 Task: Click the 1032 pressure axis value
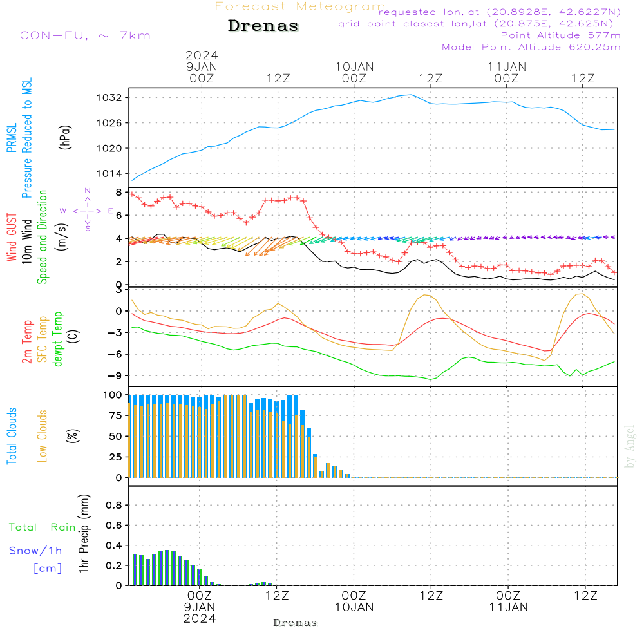(x=109, y=98)
